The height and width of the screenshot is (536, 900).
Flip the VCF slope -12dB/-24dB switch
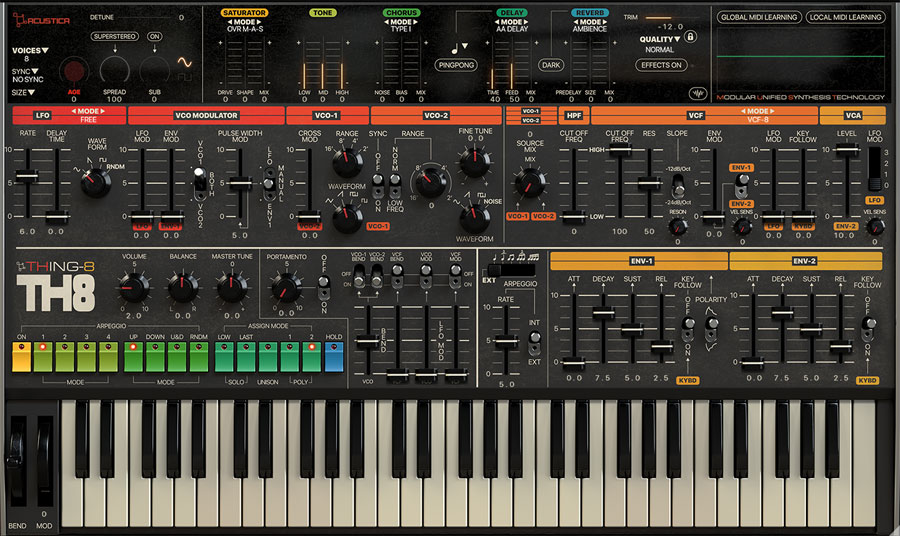[x=678, y=185]
